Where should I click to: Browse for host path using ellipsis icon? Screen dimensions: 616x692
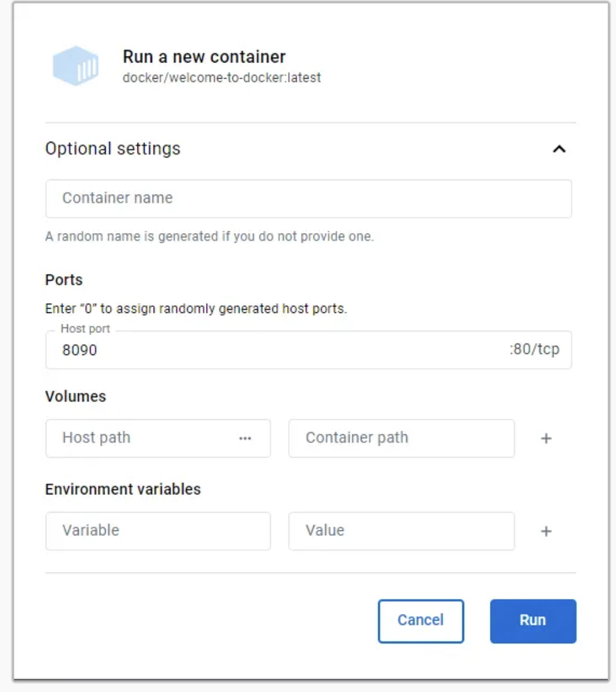click(245, 439)
